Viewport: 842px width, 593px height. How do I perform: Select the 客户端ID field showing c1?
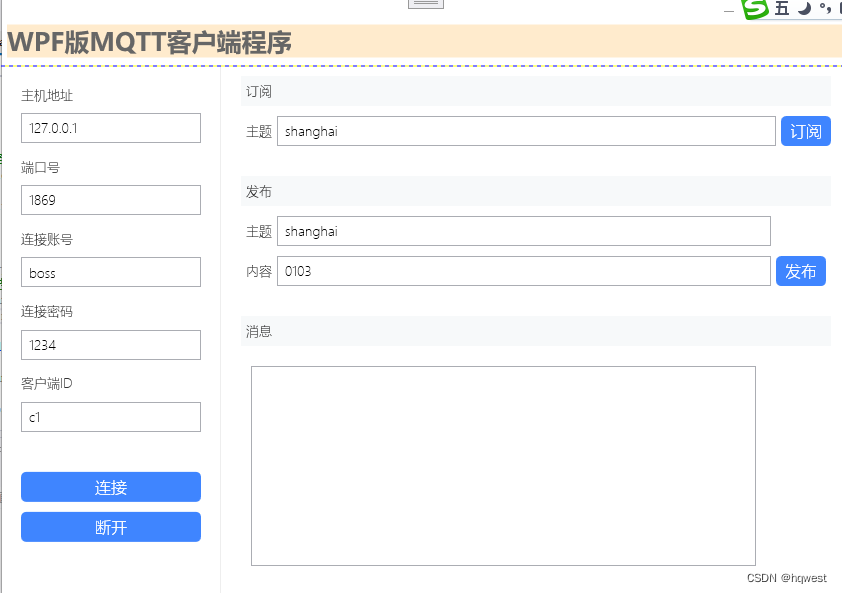110,416
